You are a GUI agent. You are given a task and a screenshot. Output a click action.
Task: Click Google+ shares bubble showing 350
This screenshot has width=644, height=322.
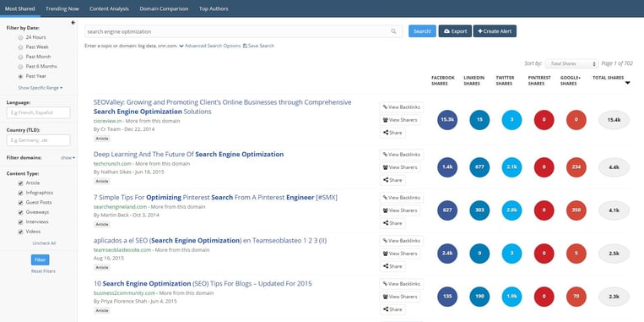576,210
